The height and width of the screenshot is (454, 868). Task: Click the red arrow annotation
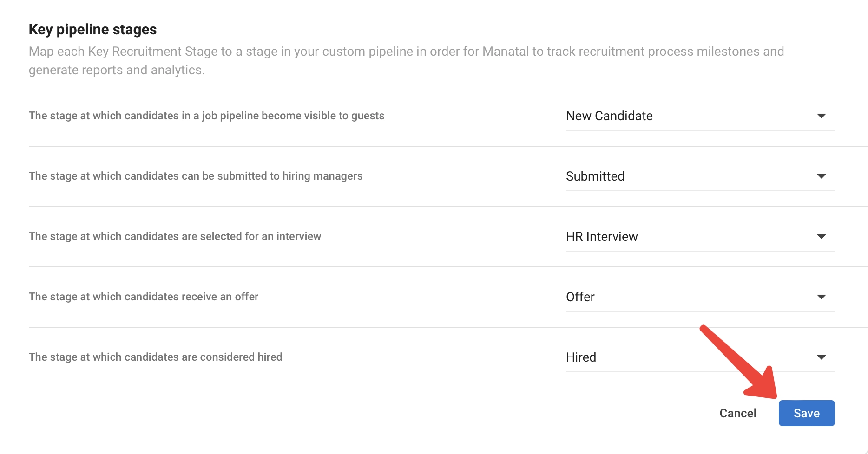(x=739, y=362)
